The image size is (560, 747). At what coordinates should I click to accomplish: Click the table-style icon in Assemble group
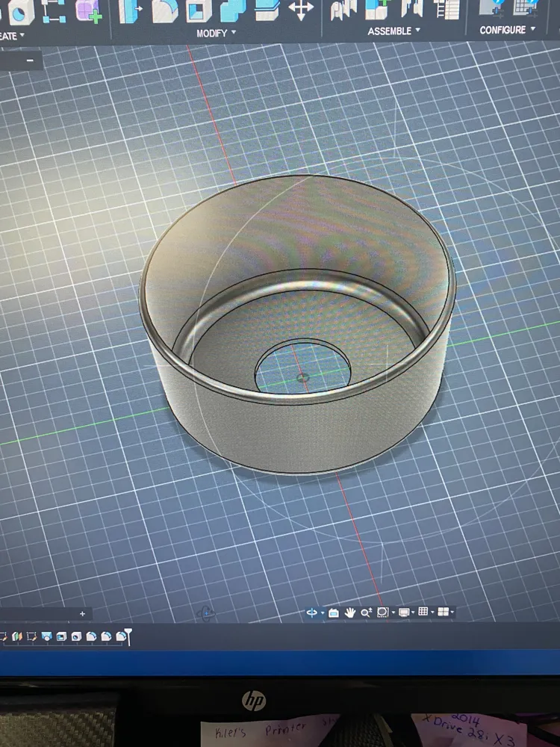[x=447, y=10]
